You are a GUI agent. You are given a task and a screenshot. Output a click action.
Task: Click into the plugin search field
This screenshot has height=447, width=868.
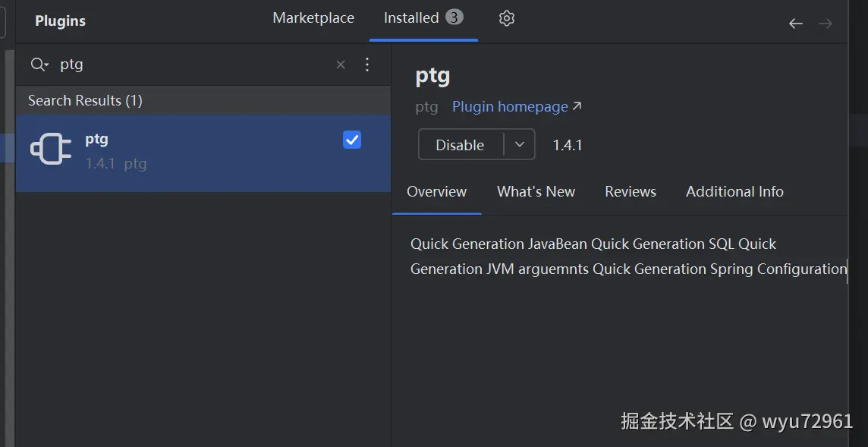coord(190,65)
